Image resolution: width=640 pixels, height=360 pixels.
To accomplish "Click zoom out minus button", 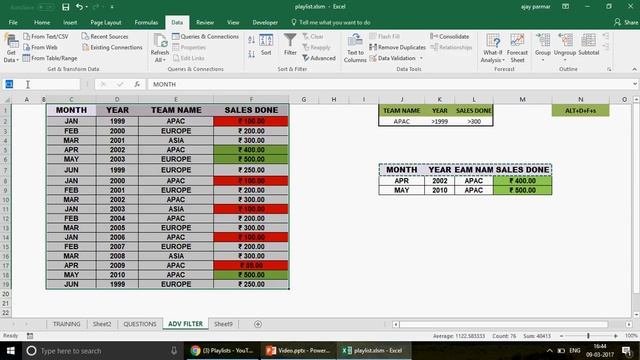I will pos(562,336).
